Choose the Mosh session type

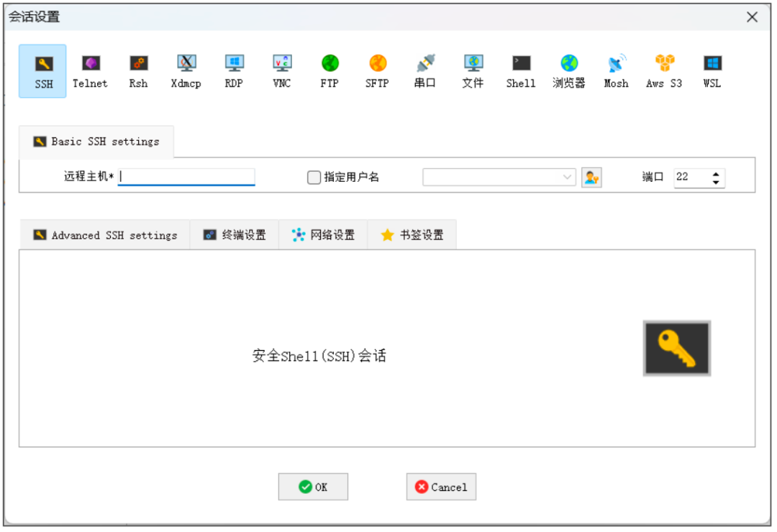615,70
